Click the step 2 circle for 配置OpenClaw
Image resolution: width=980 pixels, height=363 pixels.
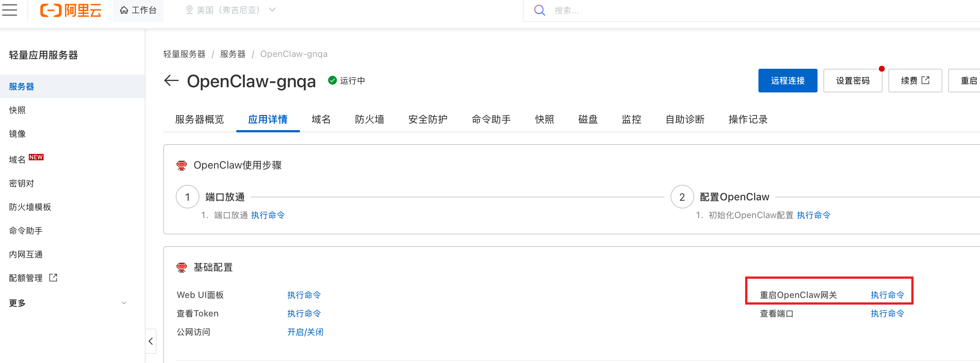coord(682,197)
